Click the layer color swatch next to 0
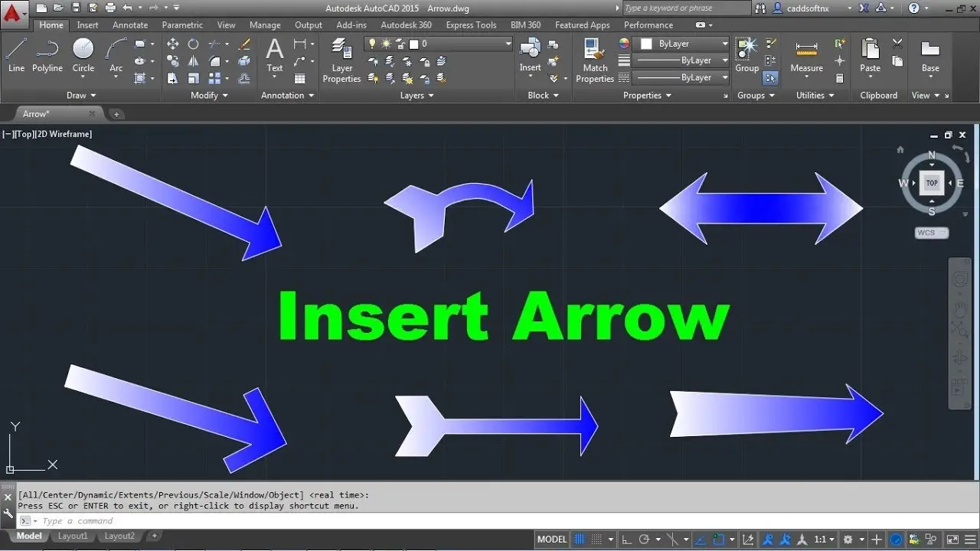 (x=413, y=44)
